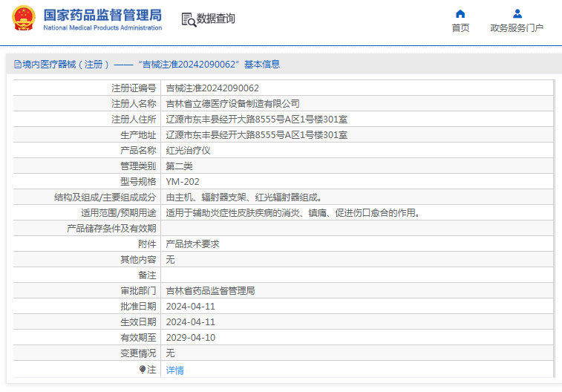562x392 pixels.
Task: Select 吉林省立德医疗设备制造有限公司 registrant name
Action: pyautogui.click(x=232, y=104)
